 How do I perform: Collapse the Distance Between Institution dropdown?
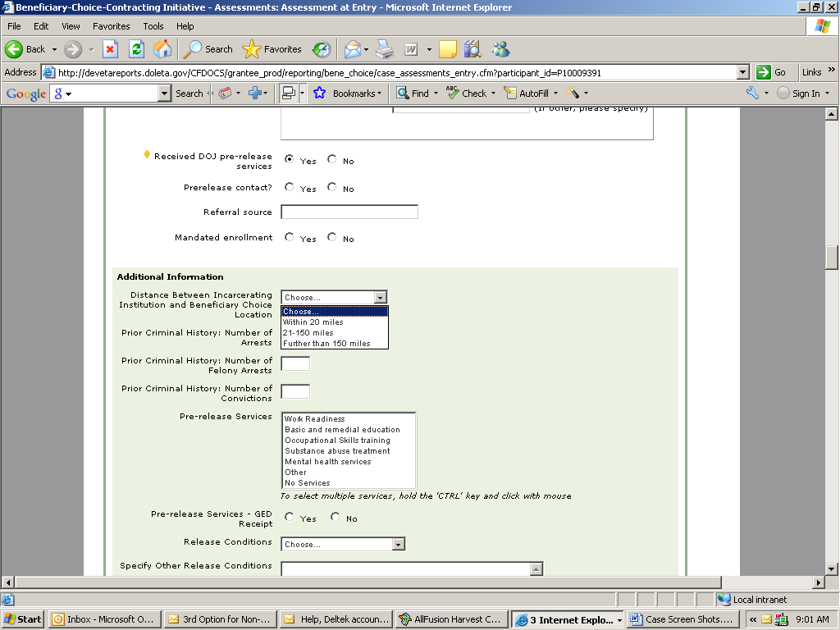pyautogui.click(x=381, y=297)
